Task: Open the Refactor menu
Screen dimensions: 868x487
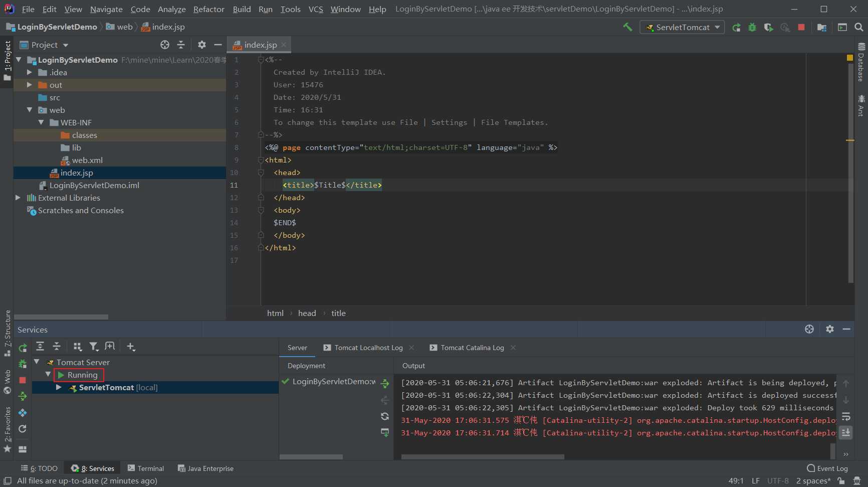Action: coord(208,9)
